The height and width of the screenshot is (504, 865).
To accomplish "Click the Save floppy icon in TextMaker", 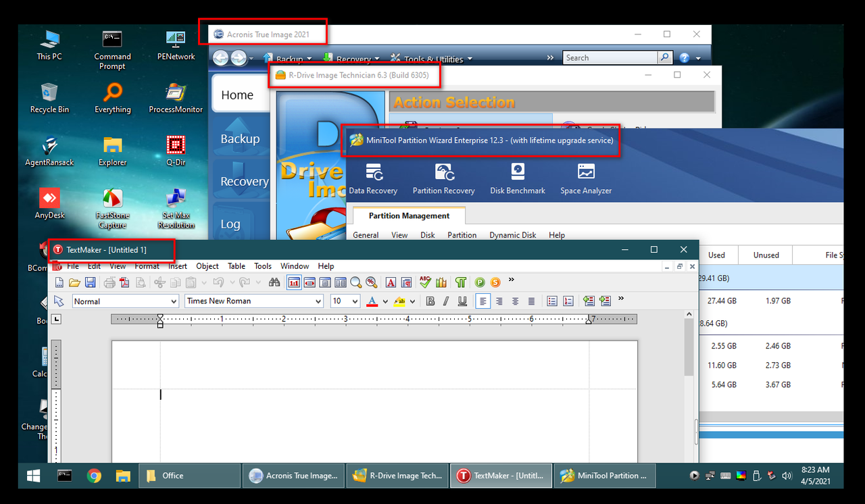I will coord(90,282).
